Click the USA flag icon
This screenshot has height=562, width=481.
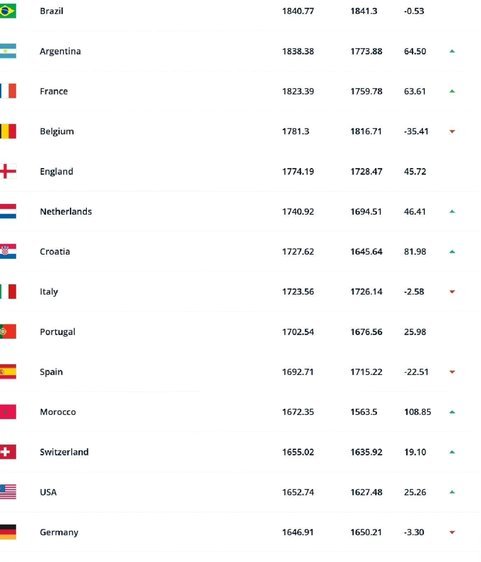pos(8,492)
